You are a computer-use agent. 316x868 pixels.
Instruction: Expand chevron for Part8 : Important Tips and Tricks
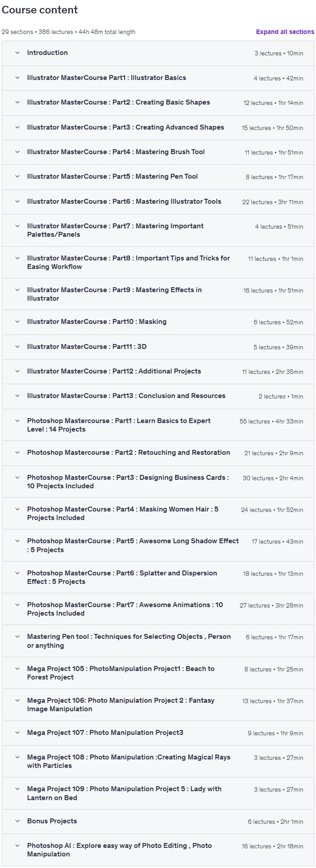(17, 258)
